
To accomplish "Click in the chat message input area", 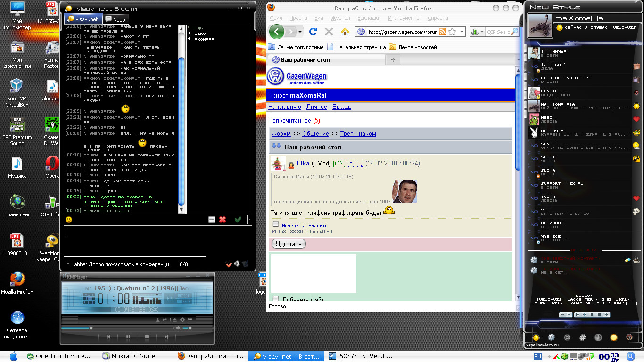I will click(157, 240).
